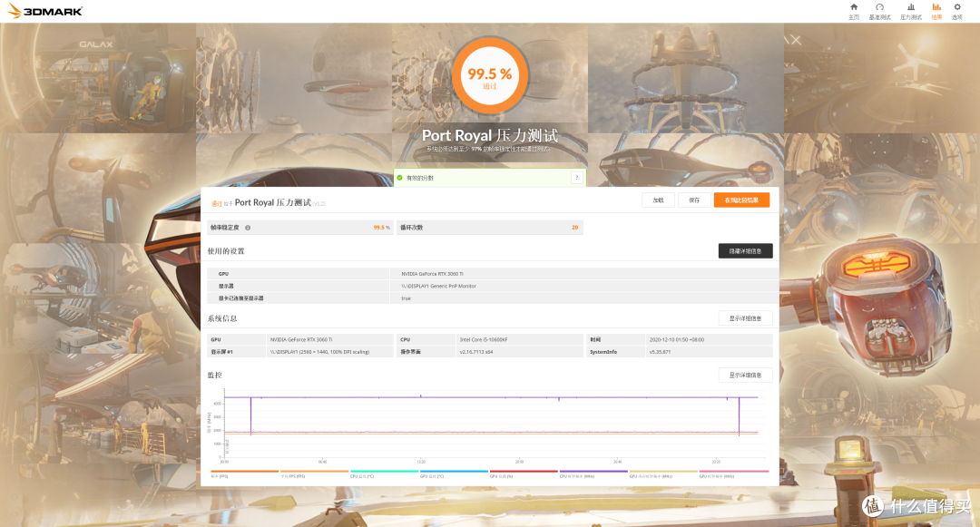Click the 99.5 % frame rate stability value
This screenshot has height=527, width=980.
[381, 228]
